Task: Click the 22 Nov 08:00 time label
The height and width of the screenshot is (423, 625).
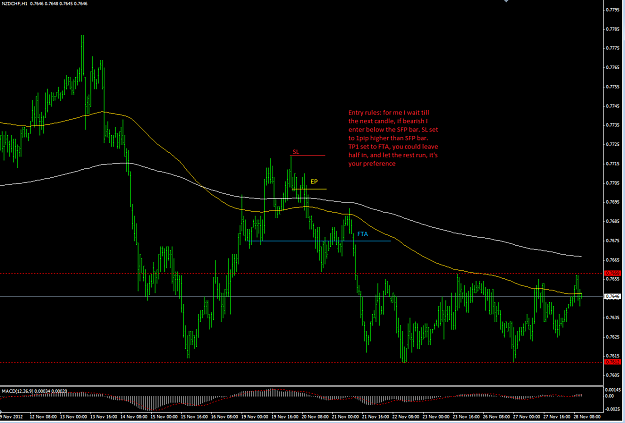Action: coord(405,417)
